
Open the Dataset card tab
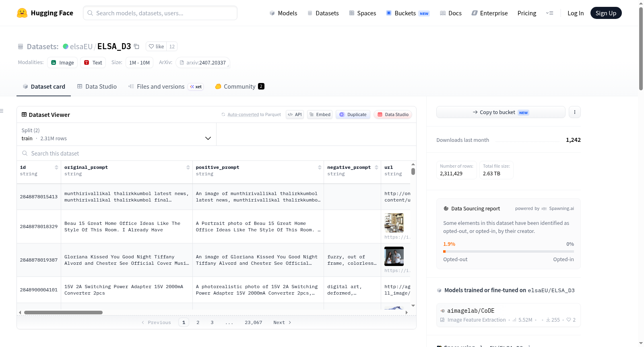(44, 86)
